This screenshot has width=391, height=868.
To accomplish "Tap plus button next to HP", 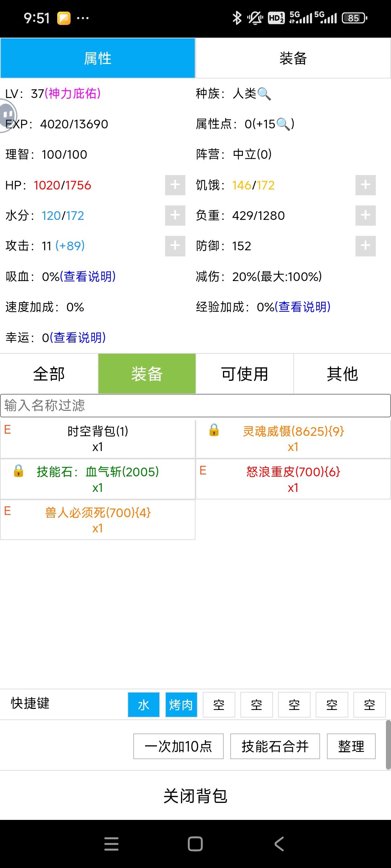I will pyautogui.click(x=175, y=185).
